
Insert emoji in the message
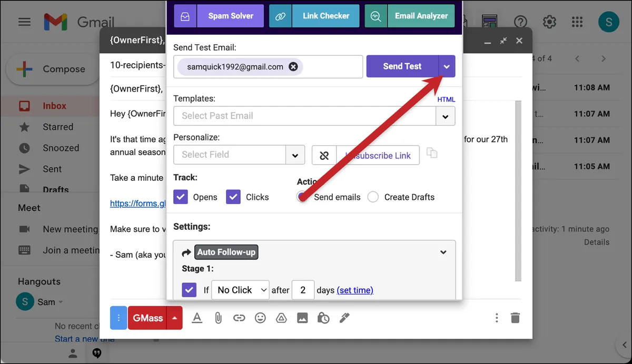[x=260, y=318]
